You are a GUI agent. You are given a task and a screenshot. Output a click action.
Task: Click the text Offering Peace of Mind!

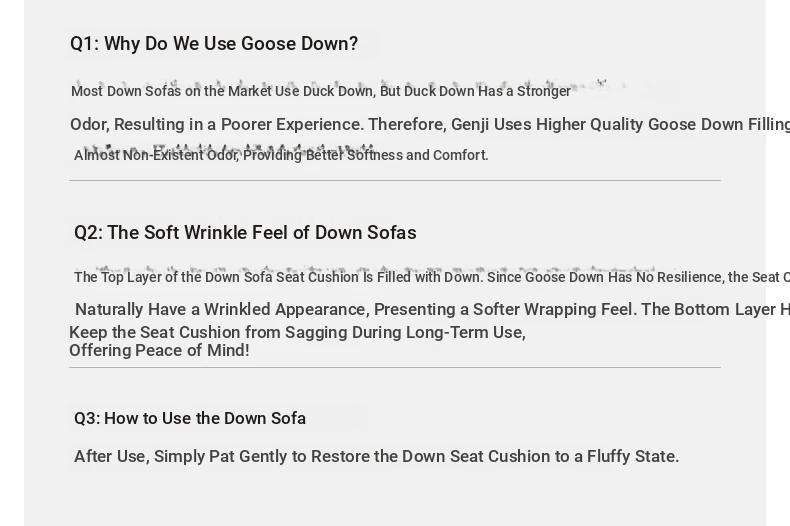click(x=159, y=350)
